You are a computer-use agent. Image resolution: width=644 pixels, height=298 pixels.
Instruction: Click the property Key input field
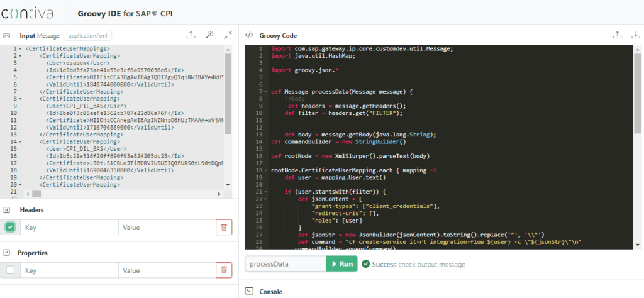(x=69, y=270)
